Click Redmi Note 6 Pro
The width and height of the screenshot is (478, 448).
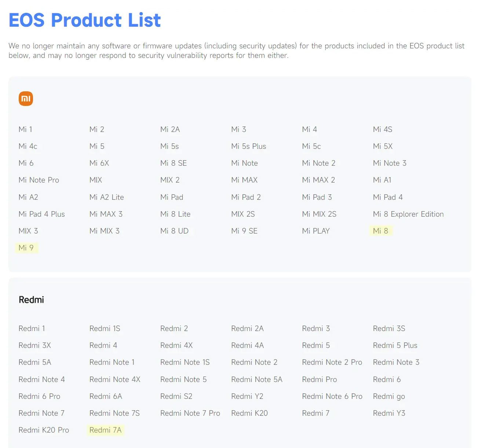click(x=332, y=396)
